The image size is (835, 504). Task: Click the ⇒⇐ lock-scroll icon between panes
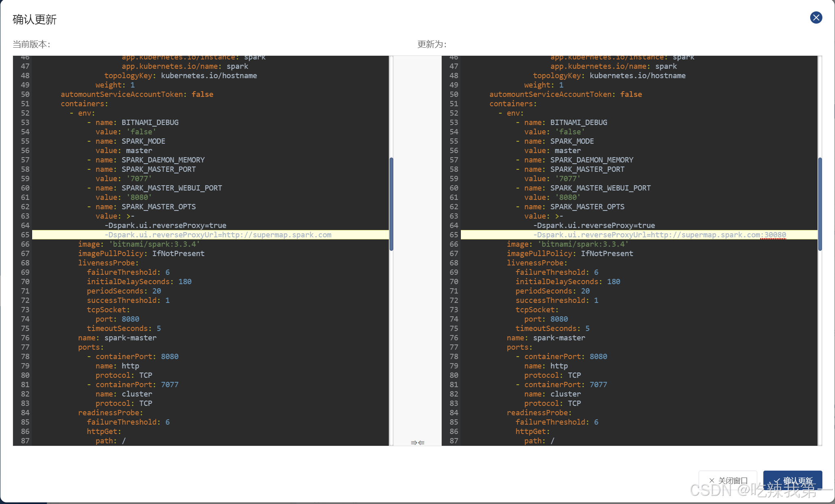pyautogui.click(x=417, y=443)
